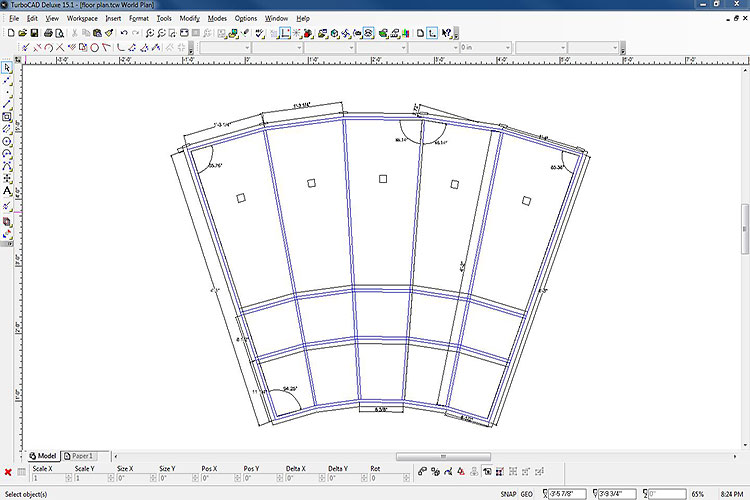
Task: Toggle GEO mode in status bar
Action: pos(527,494)
